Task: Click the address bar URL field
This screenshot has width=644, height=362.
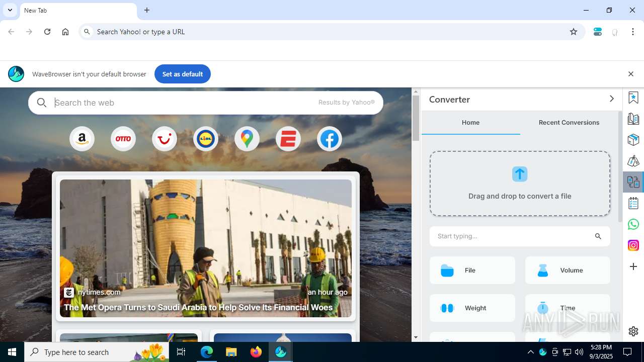Action: (x=332, y=32)
